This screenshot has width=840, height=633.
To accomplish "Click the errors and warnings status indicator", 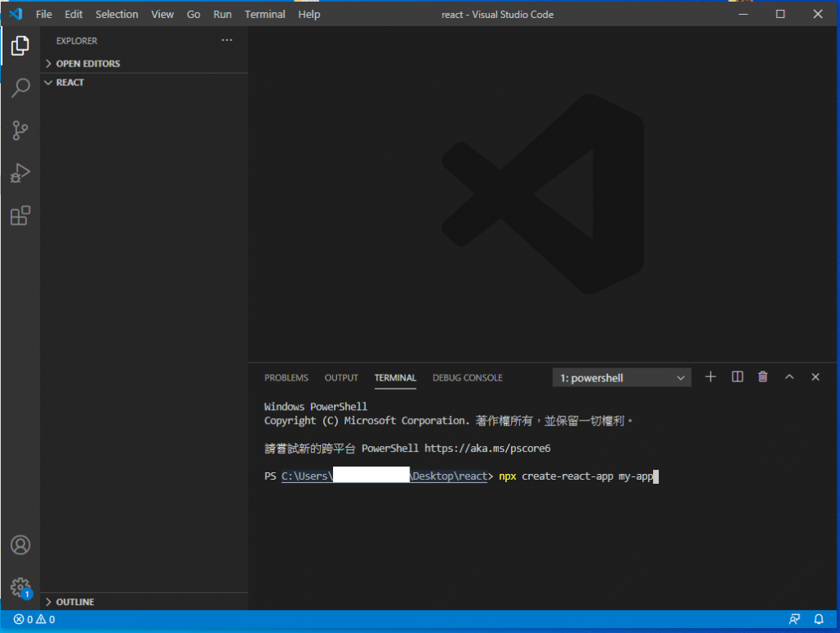I will pos(34,620).
